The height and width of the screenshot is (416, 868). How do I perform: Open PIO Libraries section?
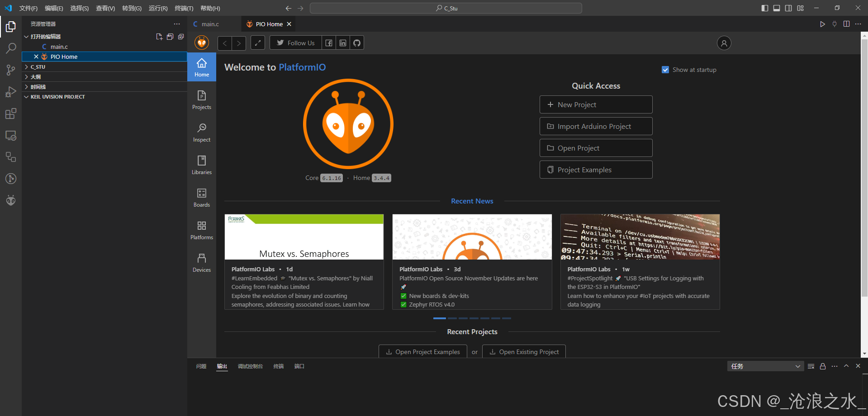click(x=202, y=165)
